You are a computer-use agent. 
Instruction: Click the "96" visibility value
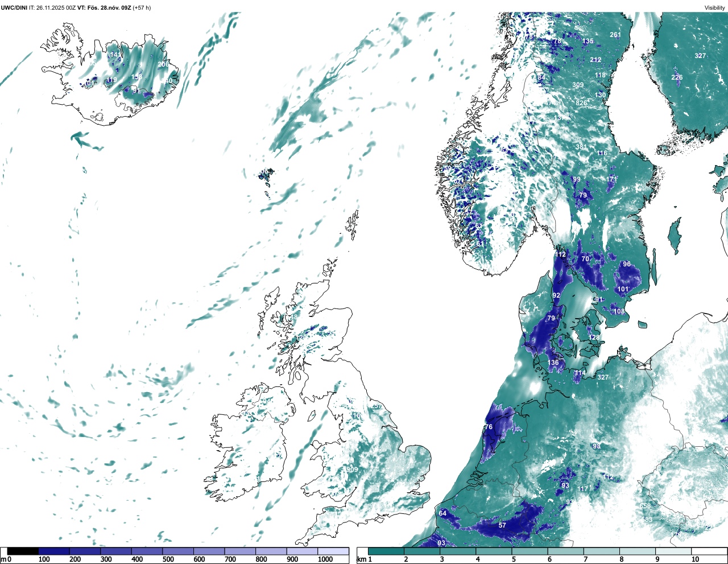627,264
